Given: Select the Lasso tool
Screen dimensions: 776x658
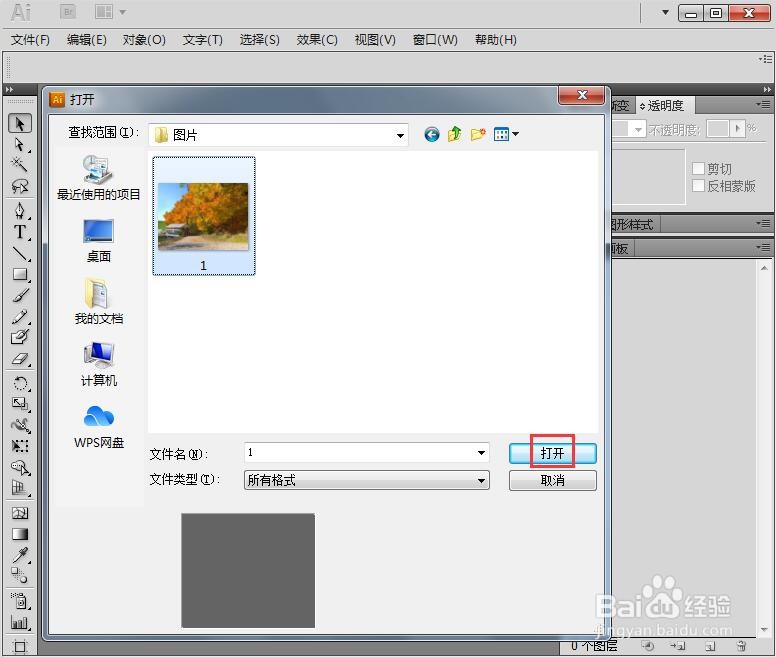Looking at the screenshot, I should (x=20, y=186).
